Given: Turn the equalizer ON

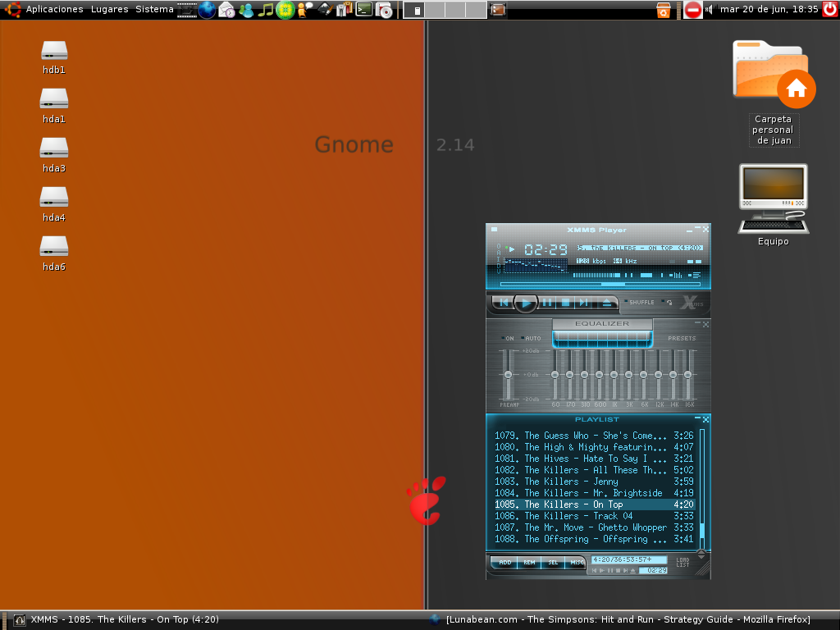Looking at the screenshot, I should point(507,338).
